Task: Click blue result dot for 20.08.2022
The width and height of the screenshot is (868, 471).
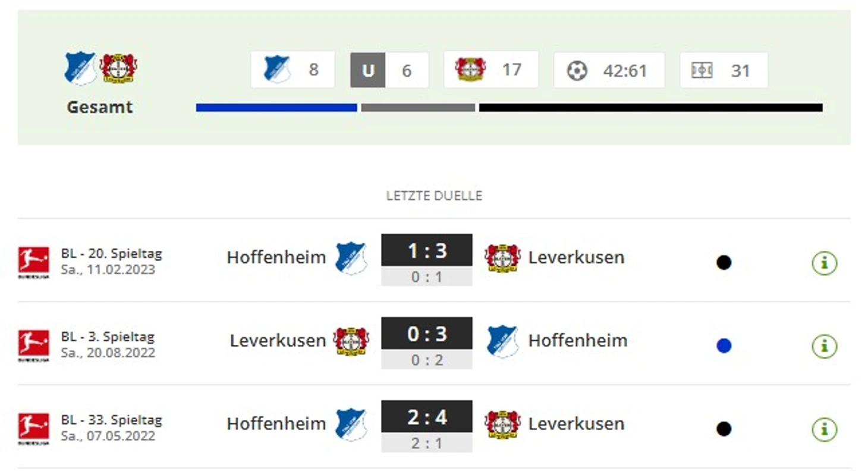Action: [x=724, y=346]
